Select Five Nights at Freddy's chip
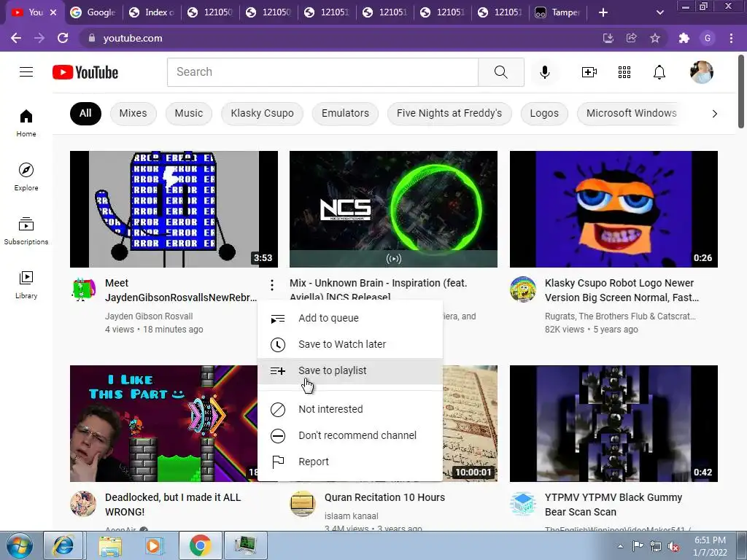Image resolution: width=747 pixels, height=560 pixels. click(x=449, y=113)
